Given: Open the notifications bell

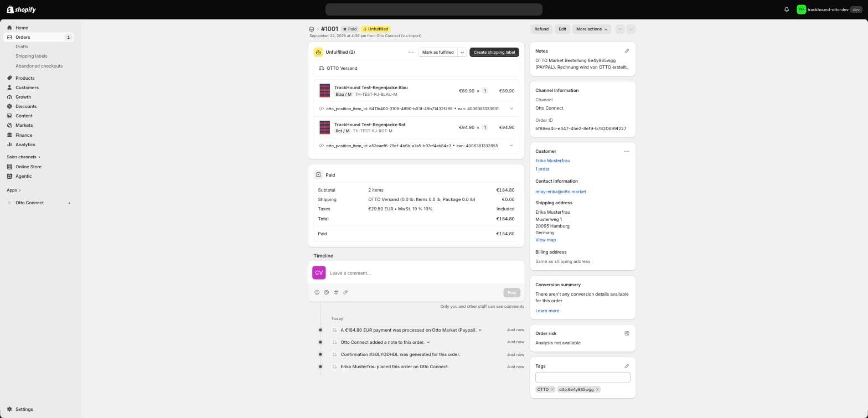Looking at the screenshot, I should coord(786,9).
